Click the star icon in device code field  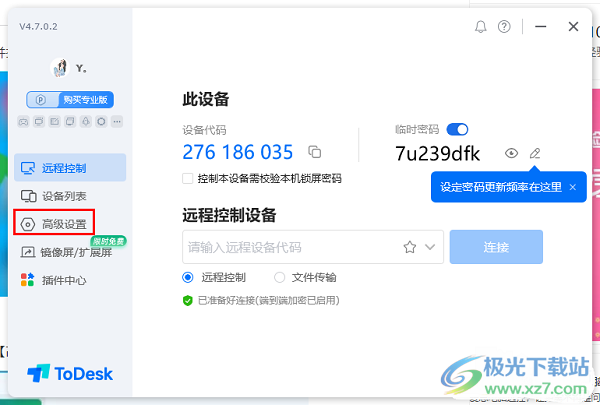tap(409, 246)
